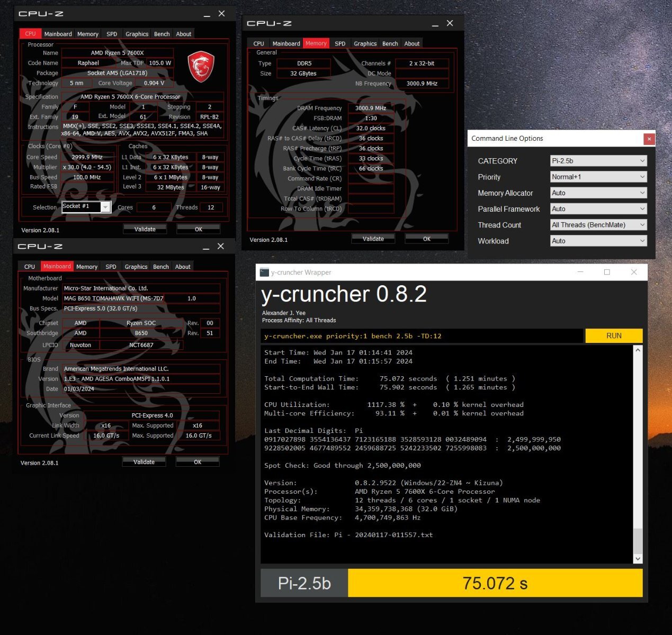Switch to Mainboard tab in CPU window
The width and height of the screenshot is (672, 635).
click(58, 34)
